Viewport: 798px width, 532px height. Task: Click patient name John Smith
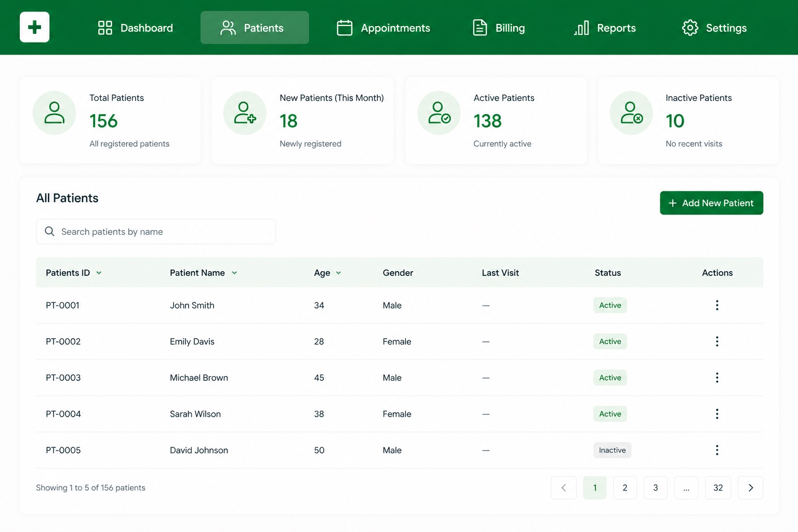tap(192, 305)
